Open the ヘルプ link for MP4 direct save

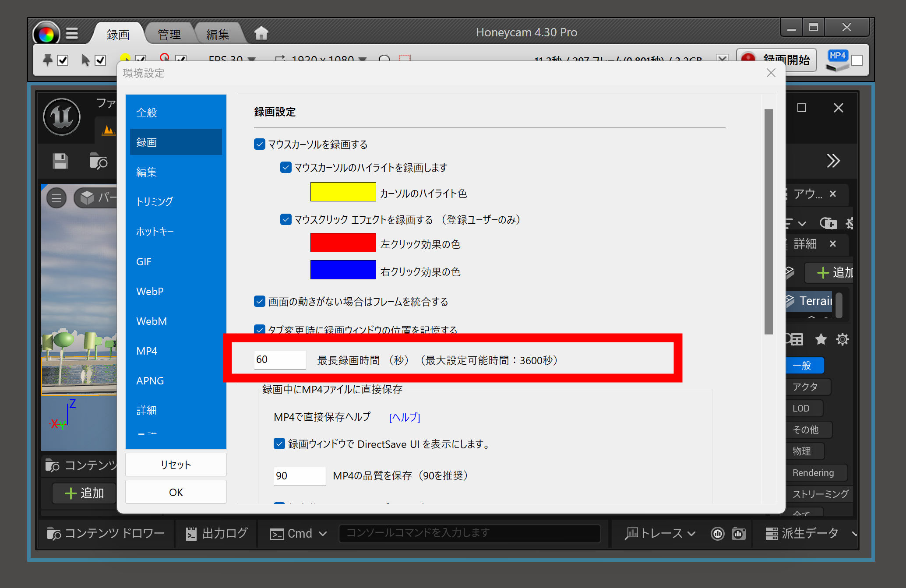pos(404,417)
